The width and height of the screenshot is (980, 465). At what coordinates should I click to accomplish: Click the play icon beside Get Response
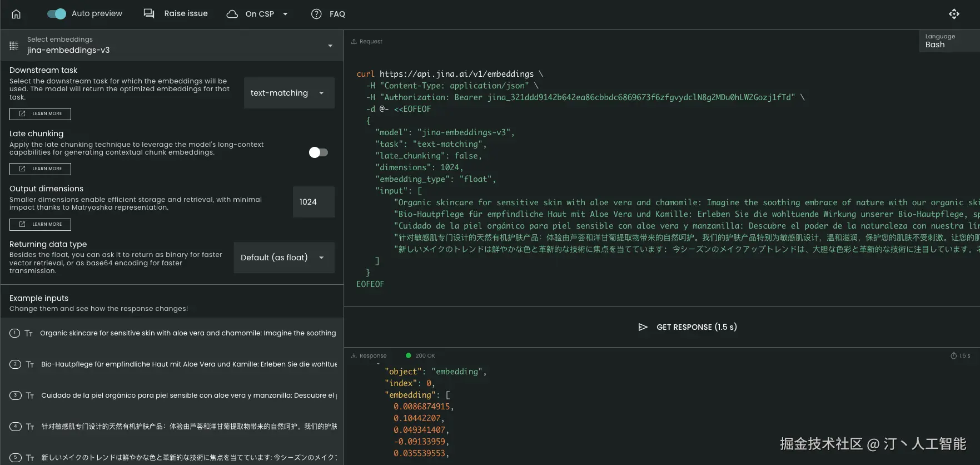(643, 327)
